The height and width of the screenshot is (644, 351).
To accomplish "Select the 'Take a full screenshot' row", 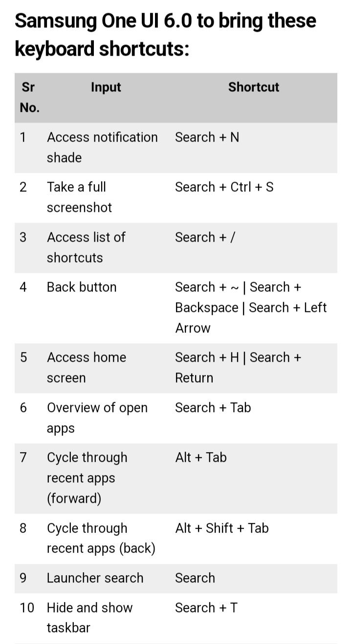I will tap(176, 197).
